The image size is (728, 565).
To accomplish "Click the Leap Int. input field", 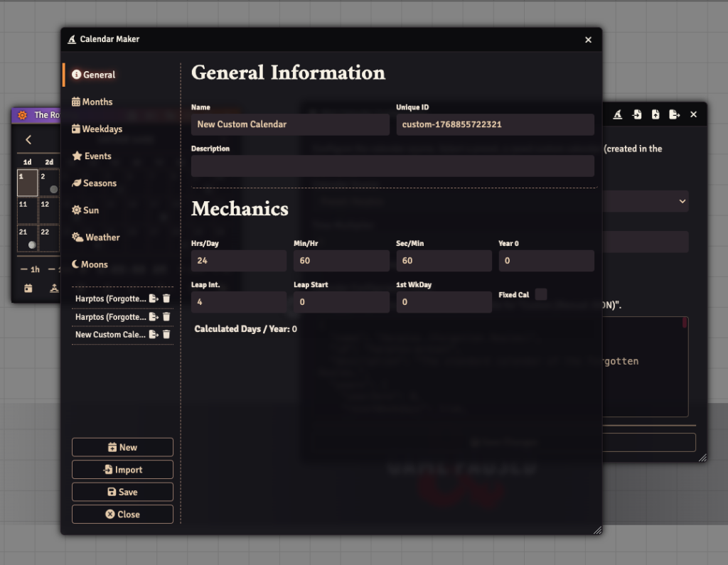I will click(238, 302).
